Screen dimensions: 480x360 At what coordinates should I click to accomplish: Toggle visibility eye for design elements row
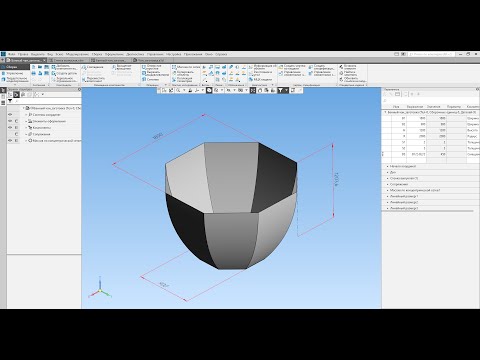(10, 121)
